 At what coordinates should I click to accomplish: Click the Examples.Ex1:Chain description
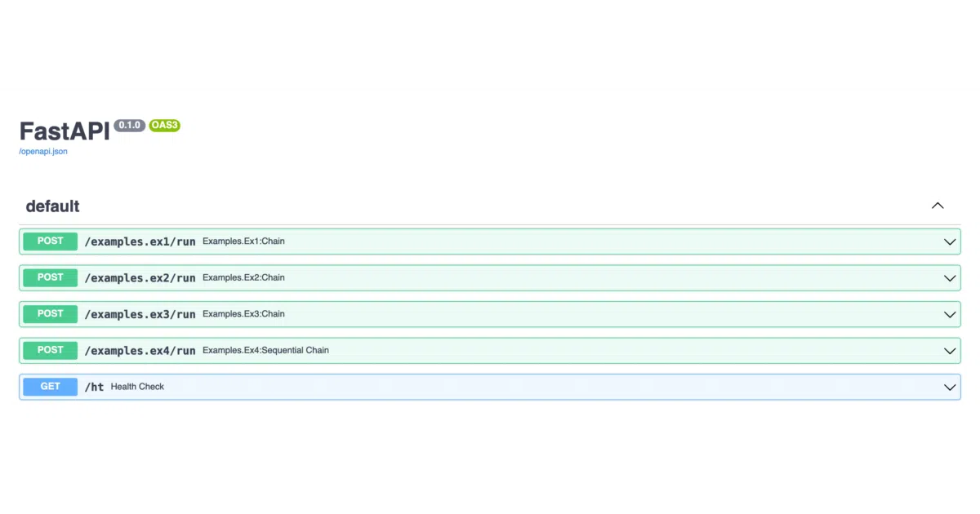click(x=243, y=241)
